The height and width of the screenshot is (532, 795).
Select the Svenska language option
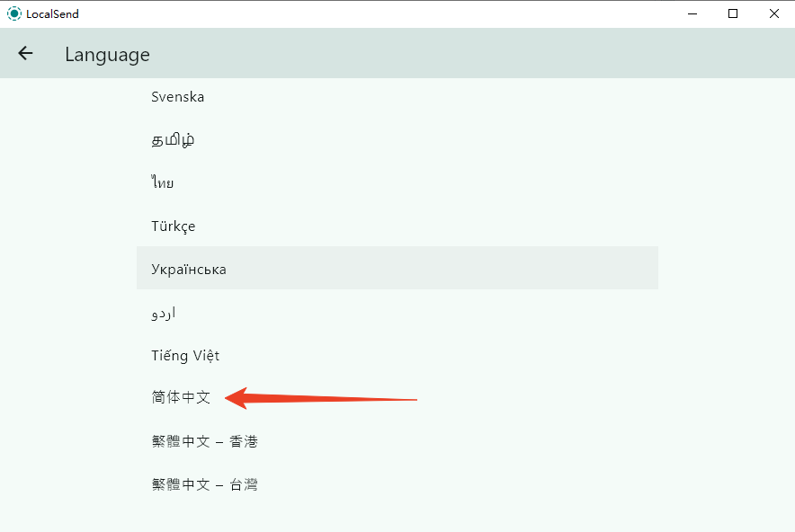click(177, 96)
